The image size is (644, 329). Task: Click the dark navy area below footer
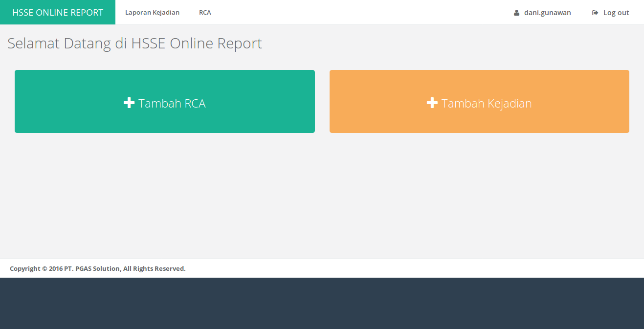(322, 303)
